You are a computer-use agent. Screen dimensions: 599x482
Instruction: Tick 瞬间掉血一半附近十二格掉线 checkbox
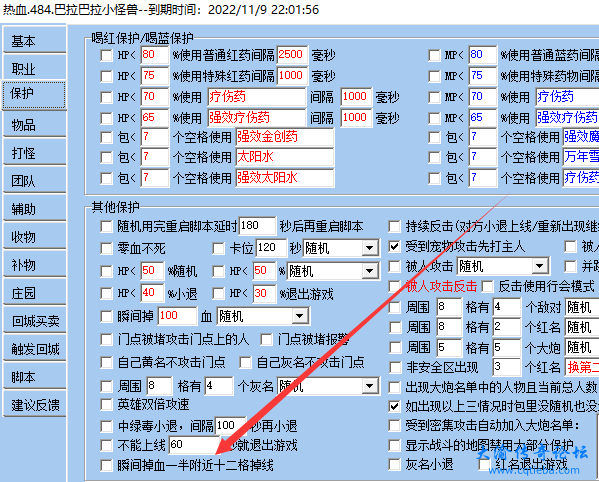point(106,465)
